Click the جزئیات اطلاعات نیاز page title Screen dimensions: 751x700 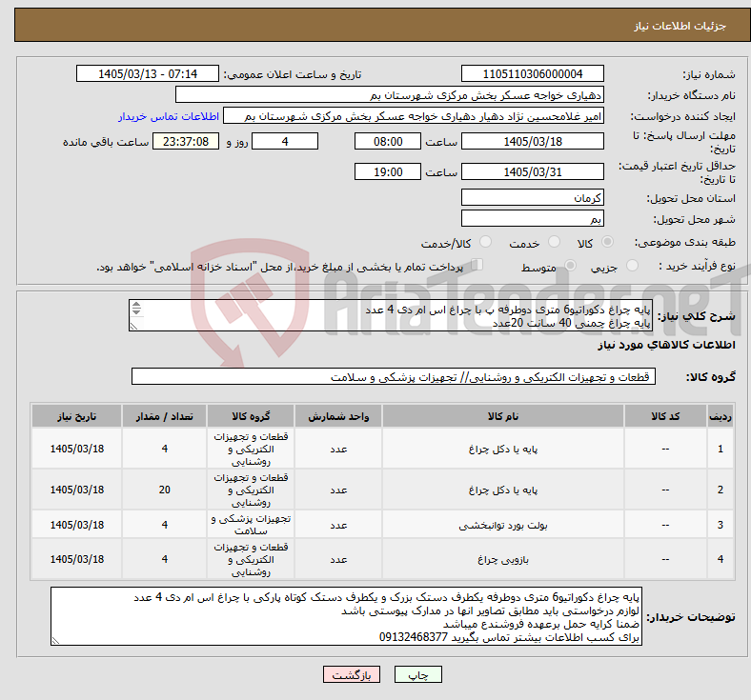tap(680, 26)
